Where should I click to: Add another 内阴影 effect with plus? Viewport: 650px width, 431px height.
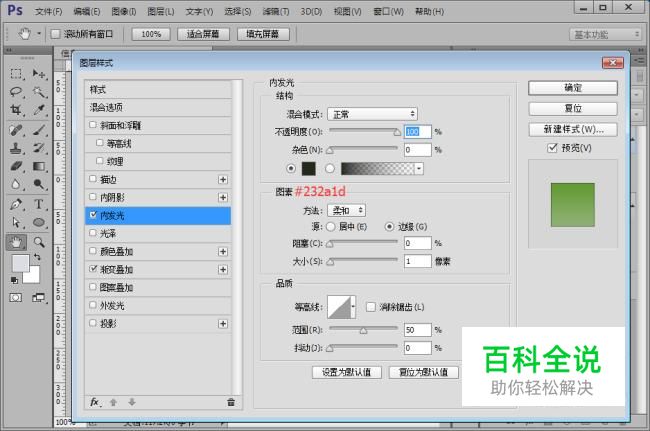223,197
